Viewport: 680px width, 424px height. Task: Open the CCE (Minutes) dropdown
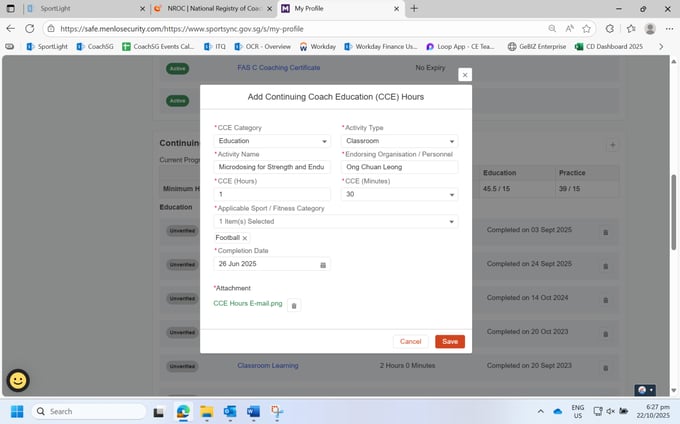[399, 194]
